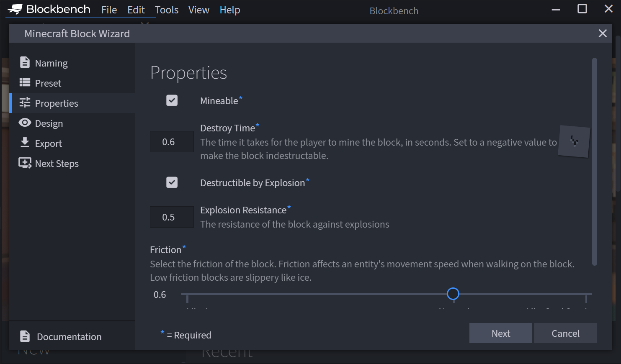Click the Friction label
This screenshot has height=364, width=621.
coord(165,250)
